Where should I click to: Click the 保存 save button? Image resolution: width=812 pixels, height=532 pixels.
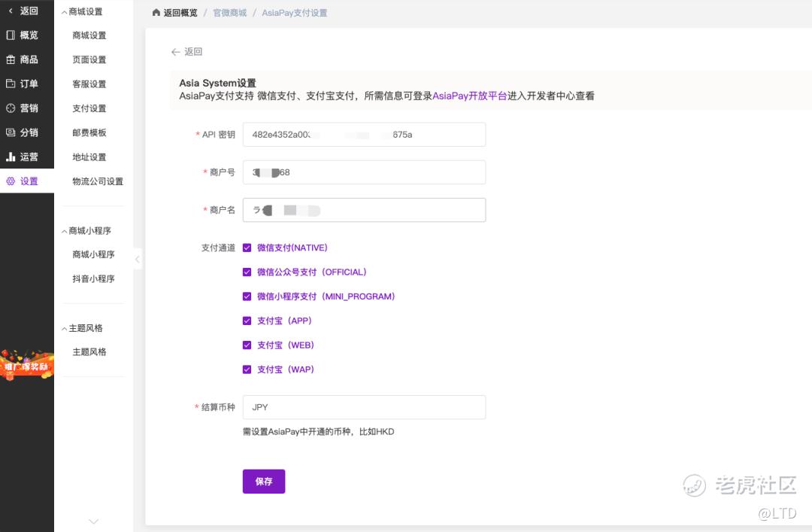264,481
